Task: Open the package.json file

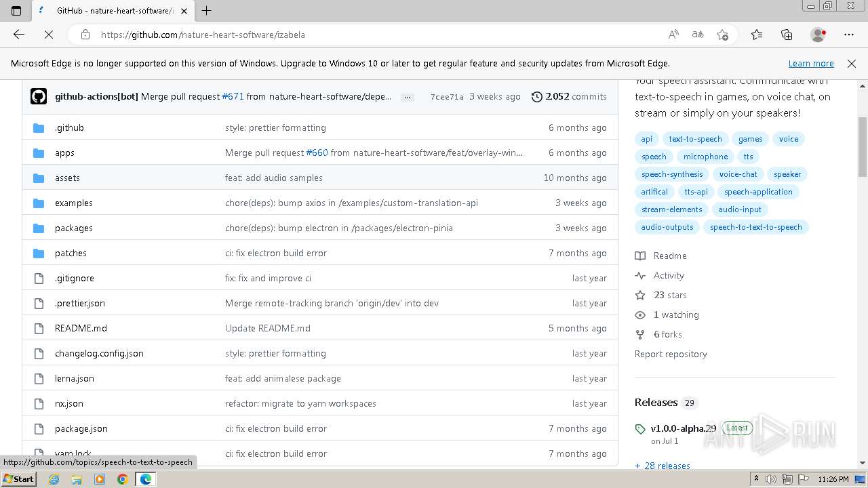Action: [x=81, y=428]
